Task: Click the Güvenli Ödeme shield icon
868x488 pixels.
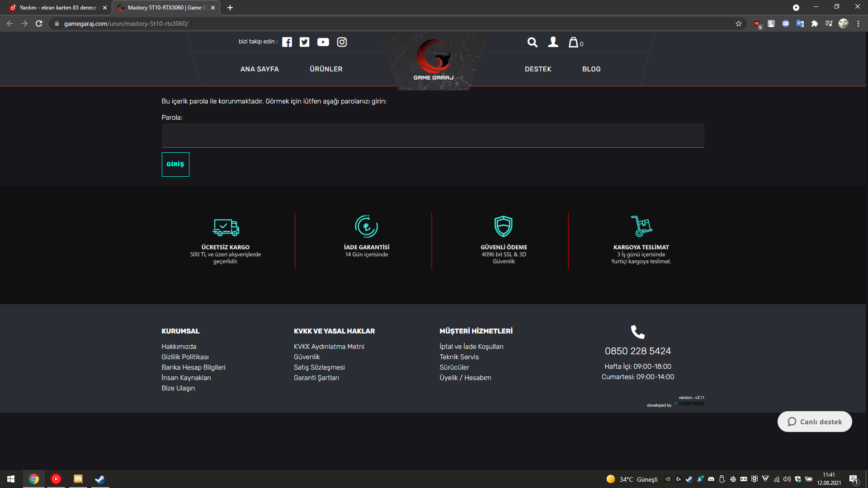Action: point(504,226)
